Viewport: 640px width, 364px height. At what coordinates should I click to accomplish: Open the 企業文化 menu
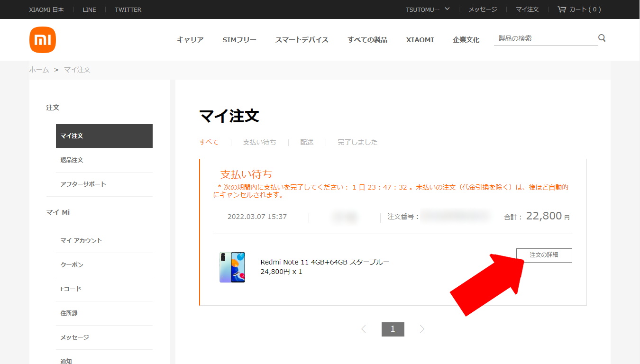pyautogui.click(x=466, y=40)
